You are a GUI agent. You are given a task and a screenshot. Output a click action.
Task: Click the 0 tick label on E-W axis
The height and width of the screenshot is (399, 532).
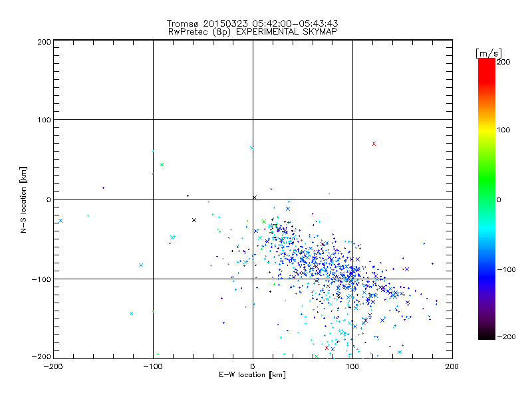pos(253,366)
